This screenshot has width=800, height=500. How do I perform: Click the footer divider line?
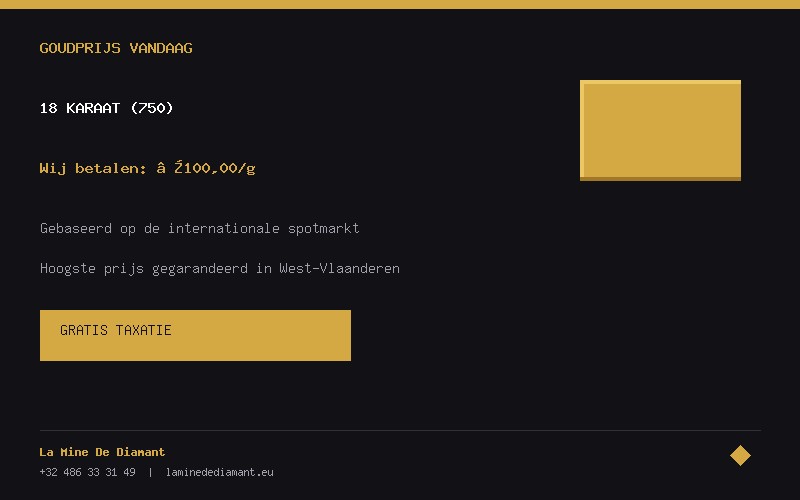[x=400, y=430]
